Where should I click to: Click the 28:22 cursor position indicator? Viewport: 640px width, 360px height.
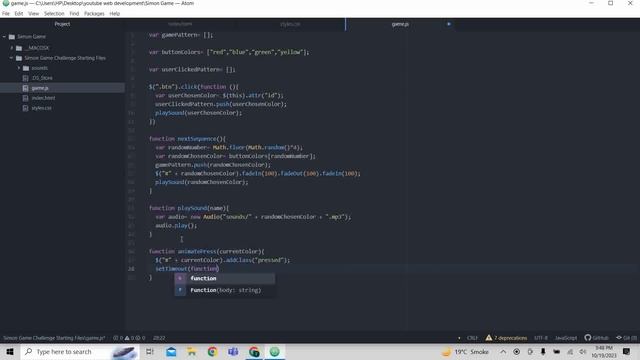159,338
